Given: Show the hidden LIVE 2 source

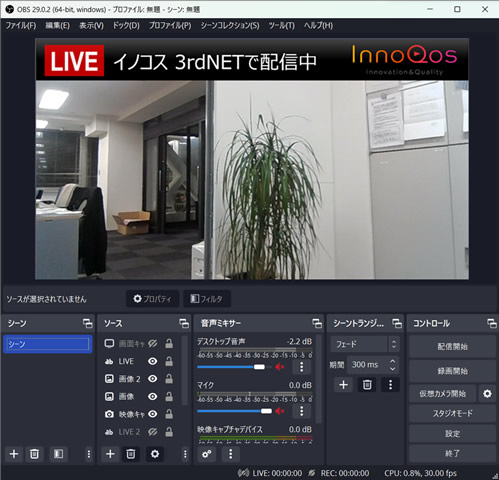Looking at the screenshot, I should pos(153,432).
